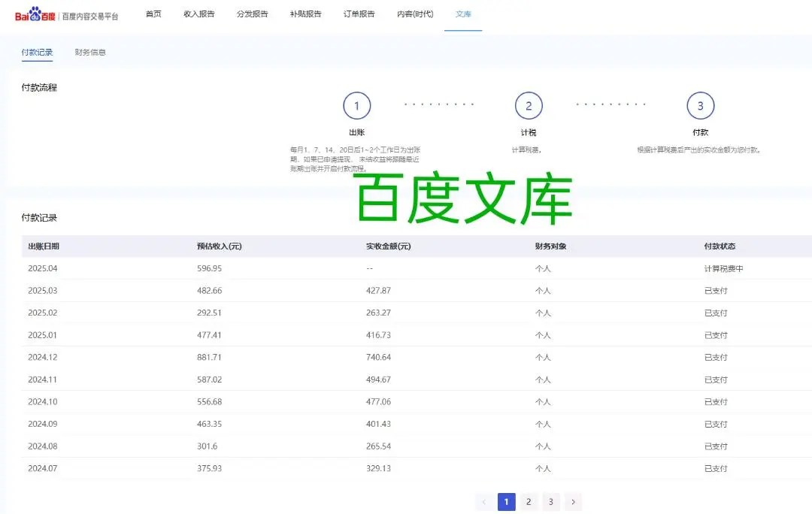The height and width of the screenshot is (514, 812).
Task: Click estimated income 482.66
Action: 209,291
